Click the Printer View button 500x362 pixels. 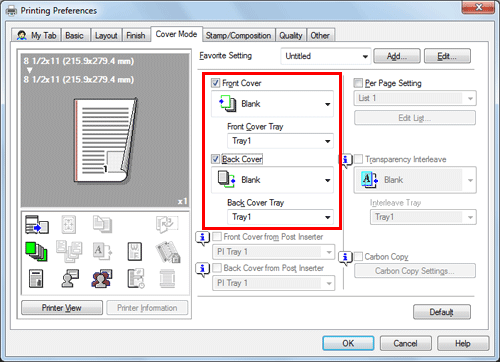pos(62,308)
